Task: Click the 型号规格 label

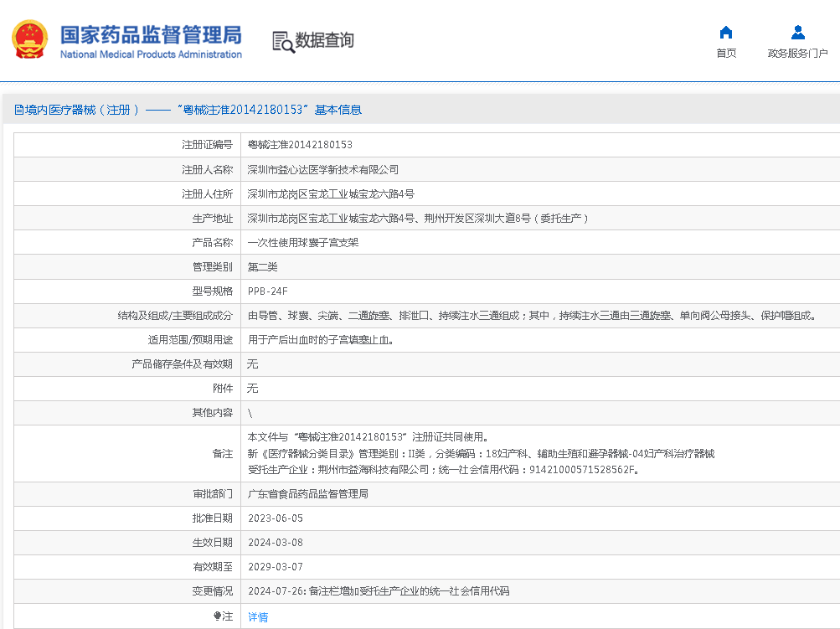Action: 213,291
